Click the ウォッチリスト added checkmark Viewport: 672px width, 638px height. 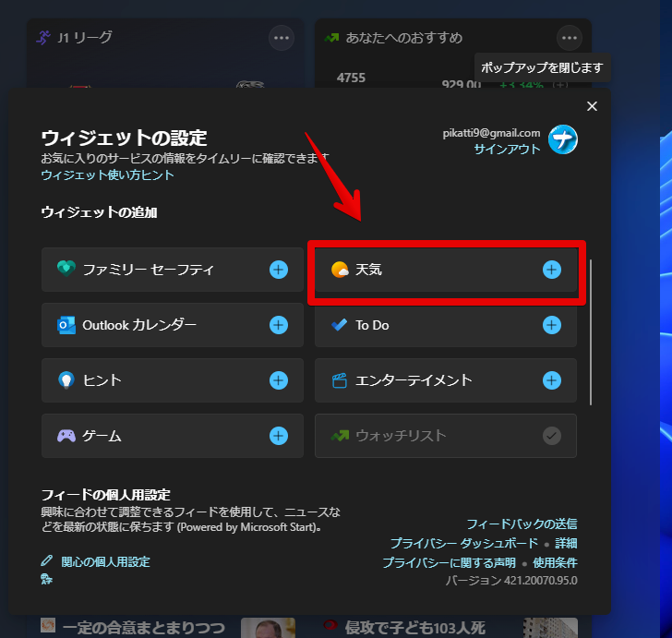(x=552, y=436)
